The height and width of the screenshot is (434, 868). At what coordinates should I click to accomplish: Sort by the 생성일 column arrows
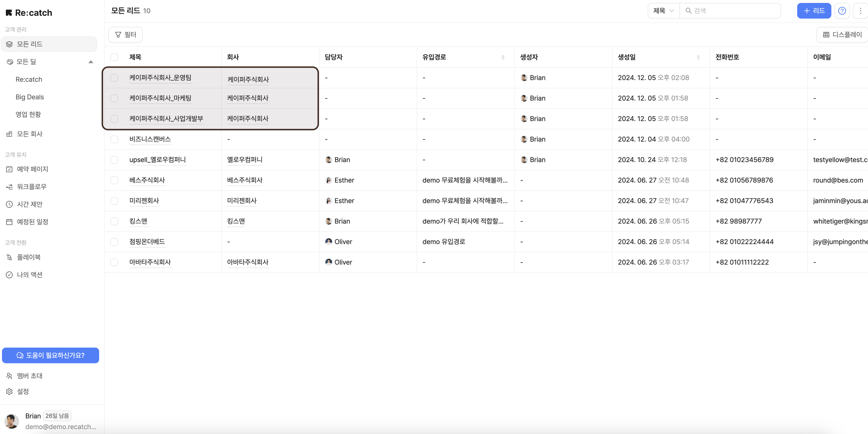[x=698, y=57]
